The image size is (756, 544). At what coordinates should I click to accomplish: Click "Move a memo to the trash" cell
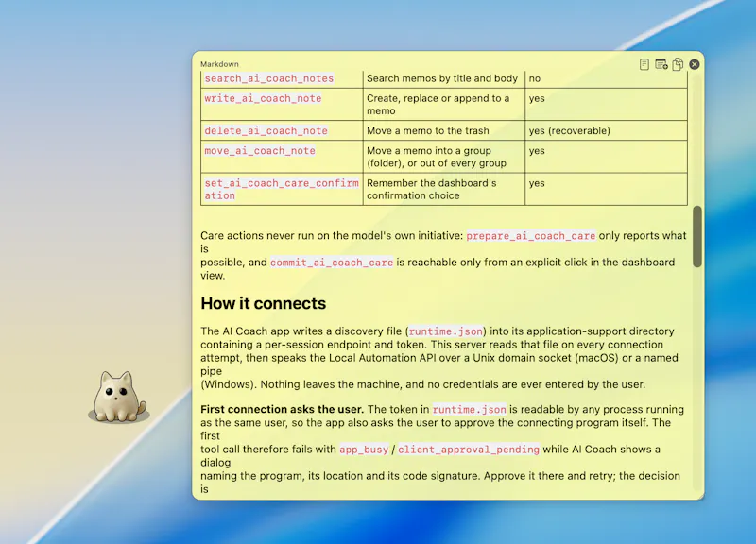[x=443, y=130]
